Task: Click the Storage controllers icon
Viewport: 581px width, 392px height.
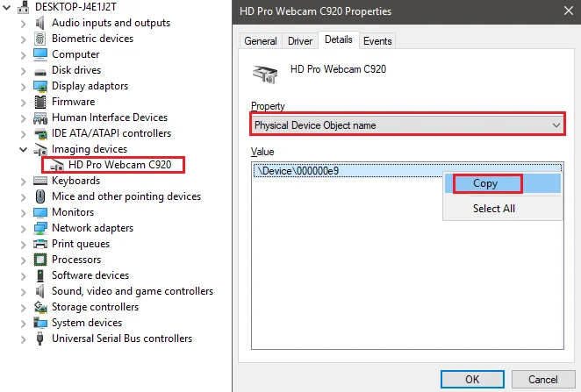Action: [x=40, y=307]
